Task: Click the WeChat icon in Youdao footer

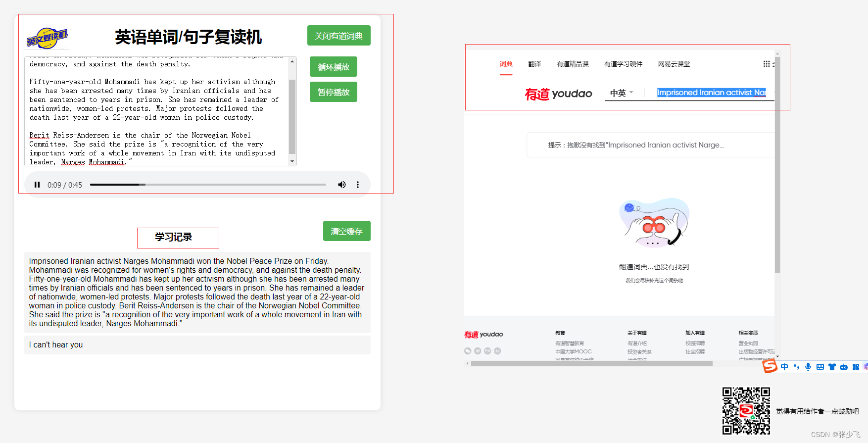Action: point(468,351)
